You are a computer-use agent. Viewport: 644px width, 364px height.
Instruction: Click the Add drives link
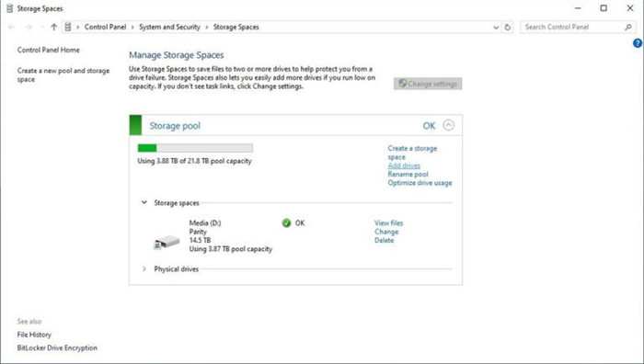(x=404, y=165)
